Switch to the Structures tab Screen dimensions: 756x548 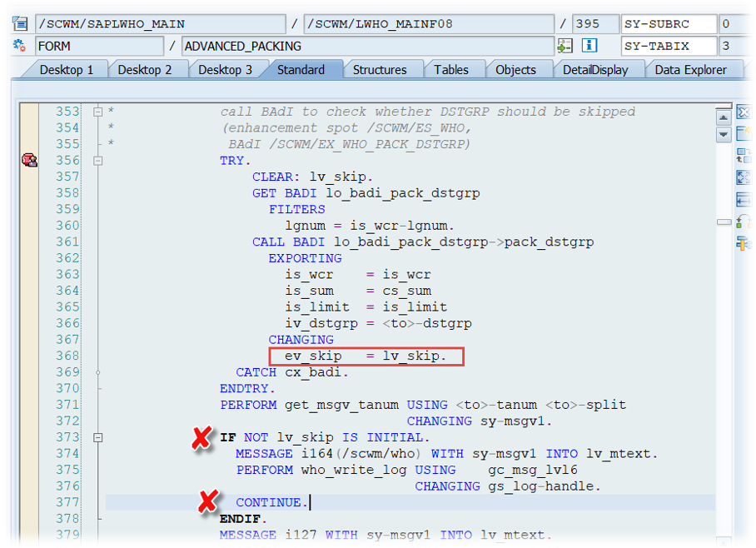tap(380, 70)
